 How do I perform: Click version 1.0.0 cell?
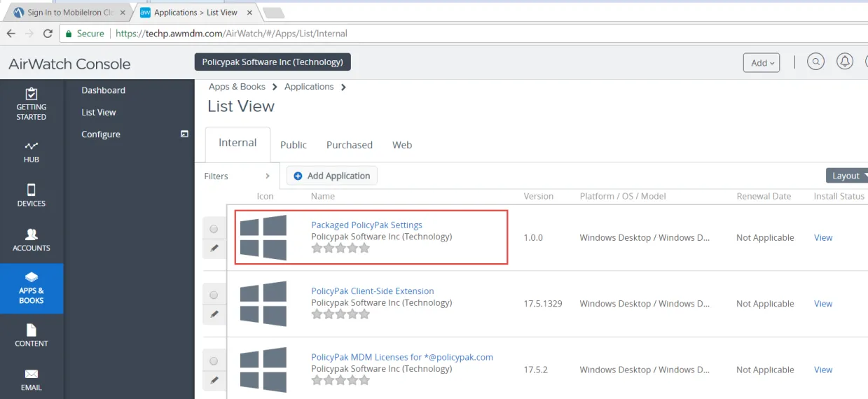point(533,238)
